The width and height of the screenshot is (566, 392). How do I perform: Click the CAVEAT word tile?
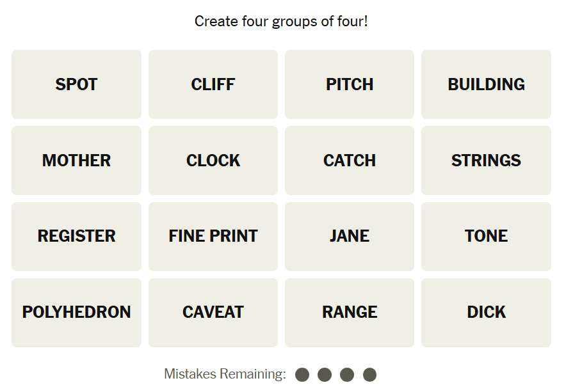213,312
